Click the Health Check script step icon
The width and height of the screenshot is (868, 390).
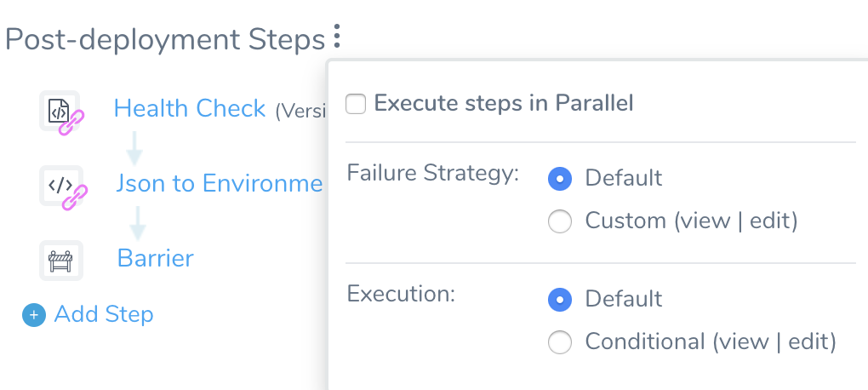60,111
